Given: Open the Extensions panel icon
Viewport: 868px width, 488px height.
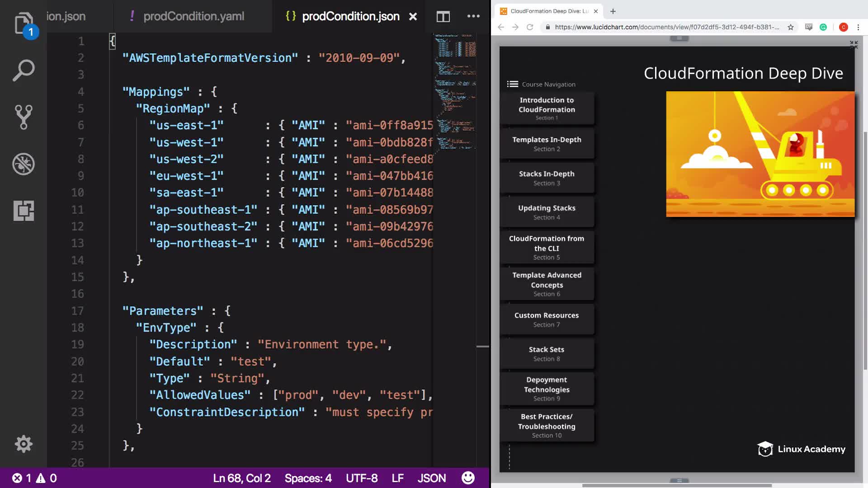Looking at the screenshot, I should [23, 211].
